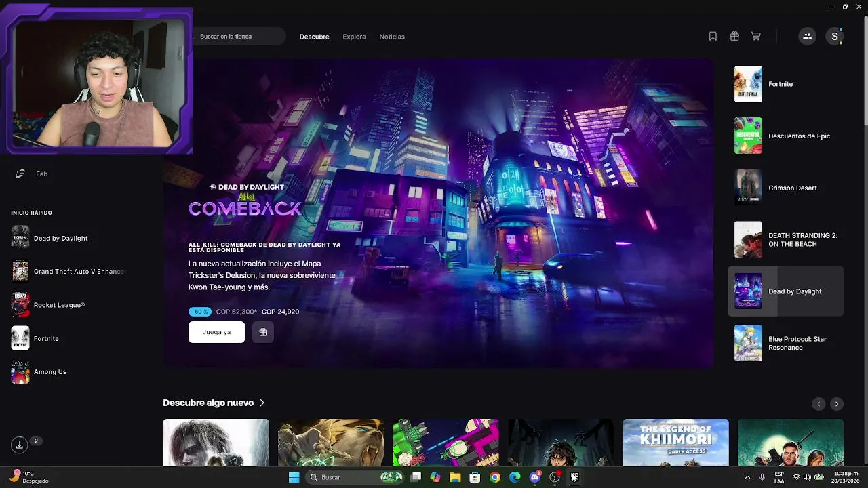Select Fortnite in featured side list

785,84
